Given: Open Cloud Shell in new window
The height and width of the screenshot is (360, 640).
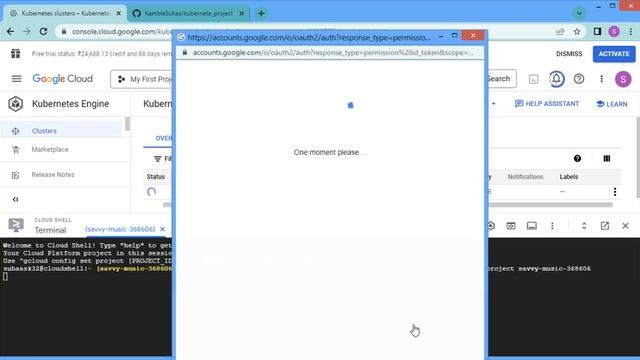Looking at the screenshot, I should pyautogui.click(x=604, y=226).
